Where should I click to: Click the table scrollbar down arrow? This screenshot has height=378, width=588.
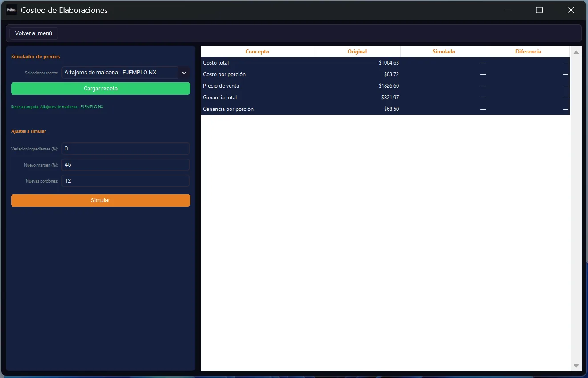tap(576, 366)
